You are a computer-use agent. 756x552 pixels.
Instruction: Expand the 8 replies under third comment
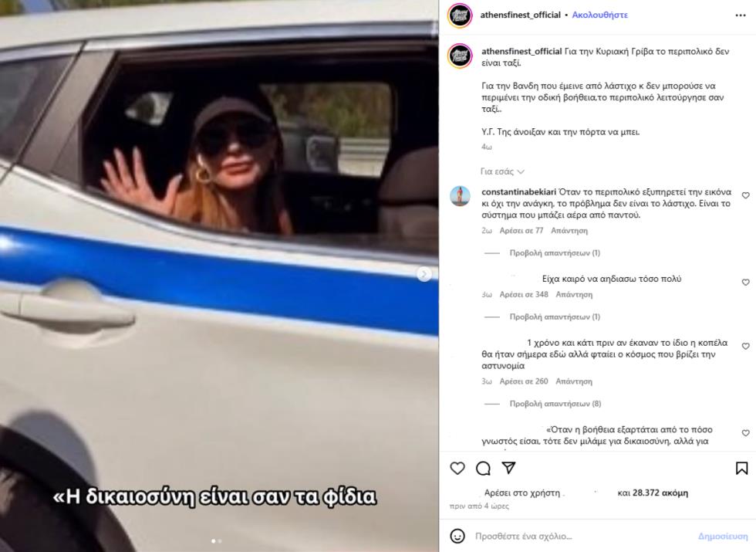[x=555, y=403]
